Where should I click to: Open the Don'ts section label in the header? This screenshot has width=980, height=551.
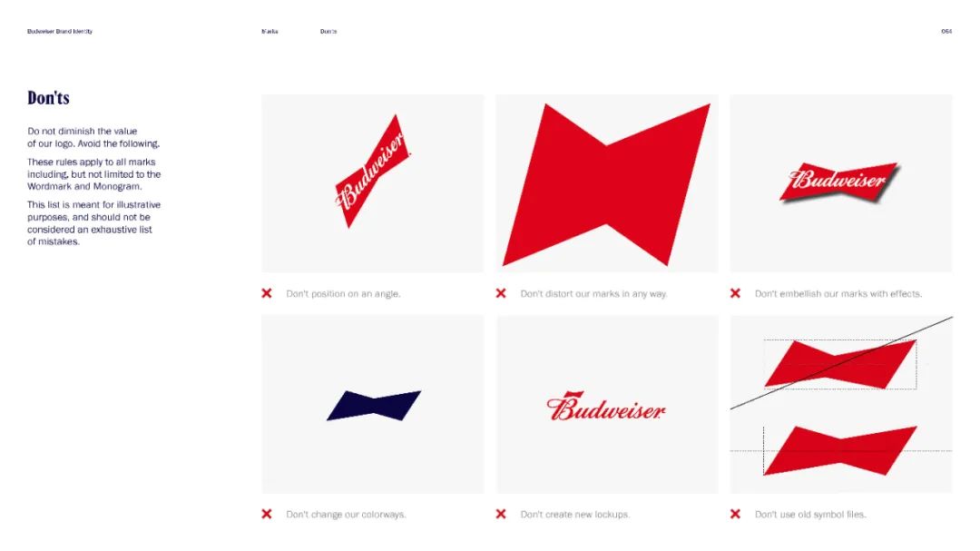[328, 31]
